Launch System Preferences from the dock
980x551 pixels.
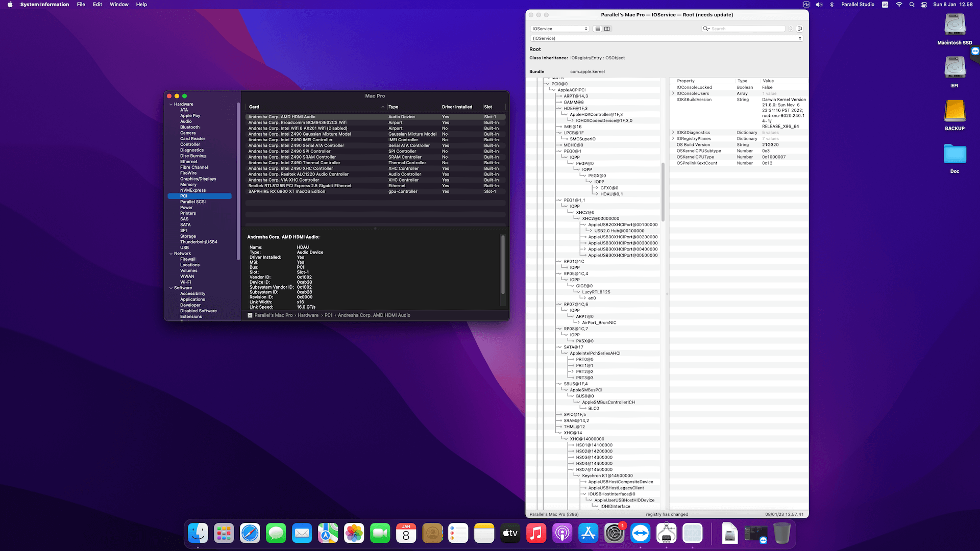[614, 533]
